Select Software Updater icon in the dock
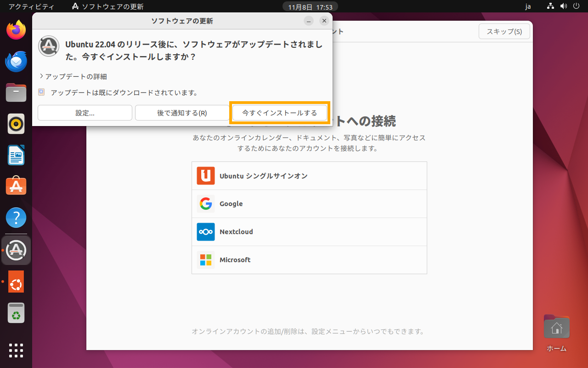The height and width of the screenshot is (368, 588). [16, 250]
